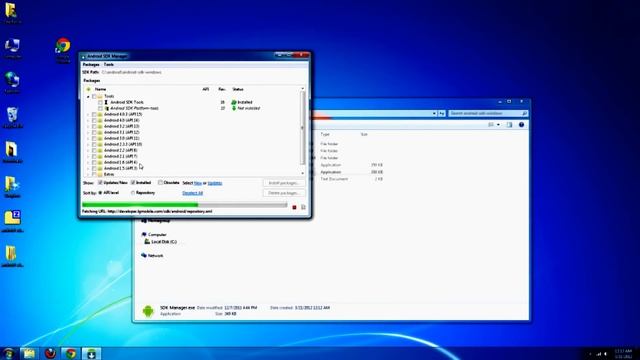The width and height of the screenshot is (640, 360).
Task: Click the Android SDK Platform-tools package icon
Action: [x=107, y=108]
